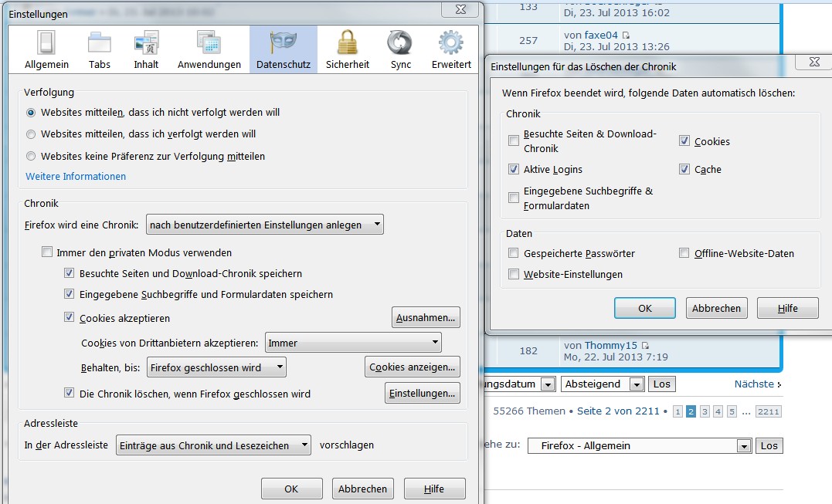The height and width of the screenshot is (504, 832).
Task: Toggle 'Die Chronik löschen, wenn Firefox geschlossen wird'
Action: pos(69,393)
